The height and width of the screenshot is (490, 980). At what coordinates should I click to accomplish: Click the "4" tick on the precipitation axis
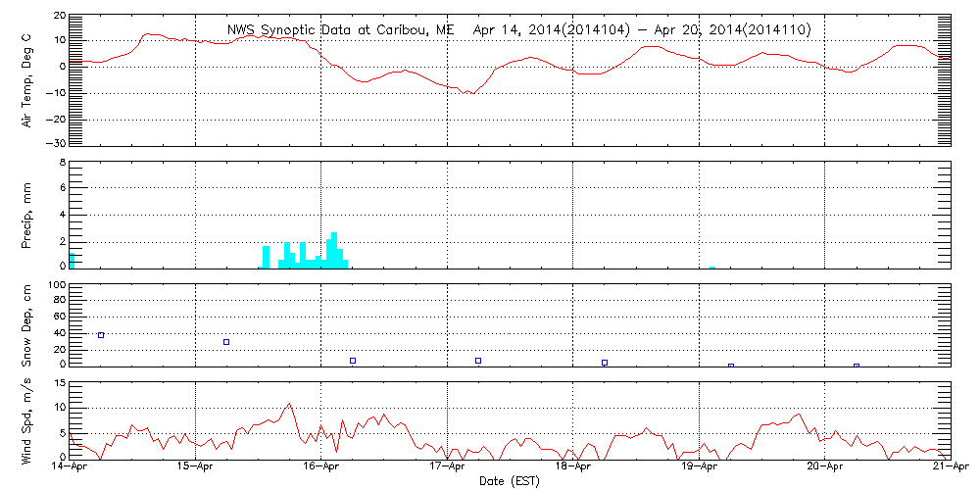61,215
